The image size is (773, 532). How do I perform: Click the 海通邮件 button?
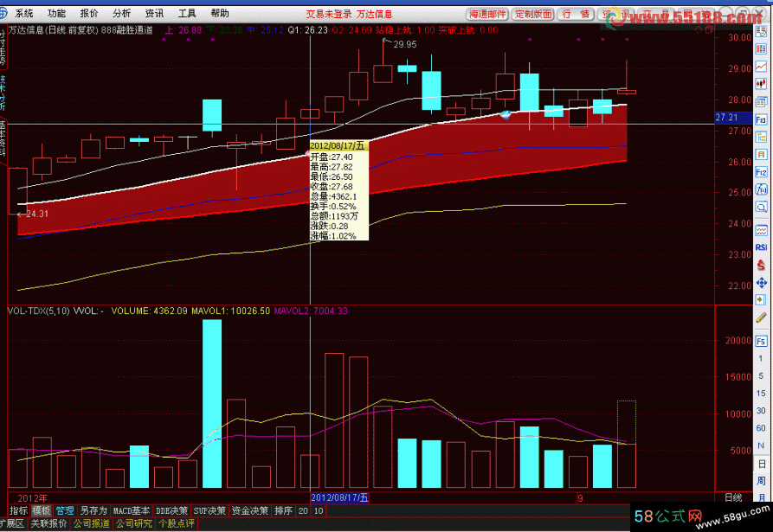point(487,14)
